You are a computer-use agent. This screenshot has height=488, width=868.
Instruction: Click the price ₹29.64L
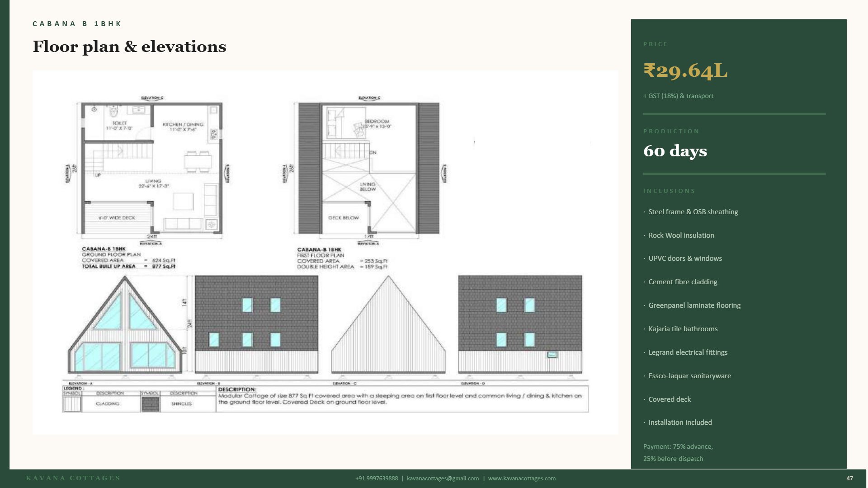[685, 70]
